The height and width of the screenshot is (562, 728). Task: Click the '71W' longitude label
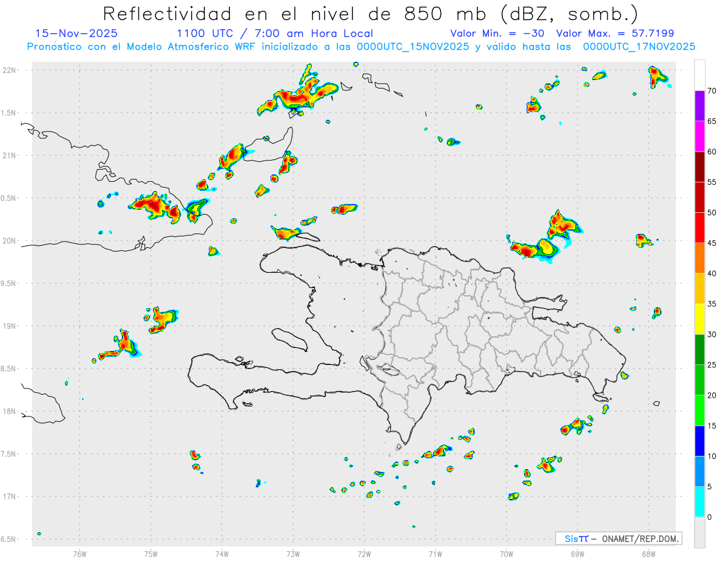[x=435, y=554]
